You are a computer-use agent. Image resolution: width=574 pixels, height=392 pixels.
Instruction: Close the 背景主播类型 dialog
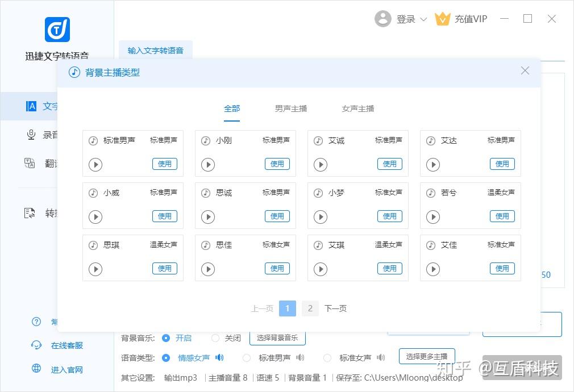click(x=525, y=70)
